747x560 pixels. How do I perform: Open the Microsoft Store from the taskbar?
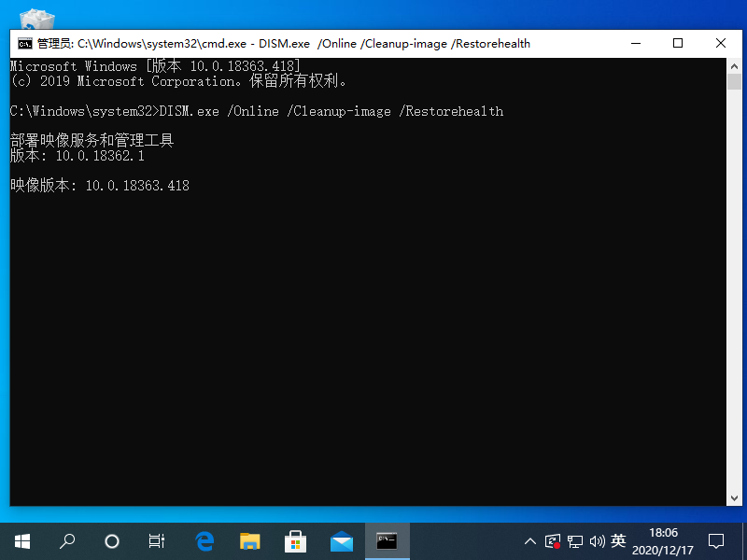click(295, 540)
